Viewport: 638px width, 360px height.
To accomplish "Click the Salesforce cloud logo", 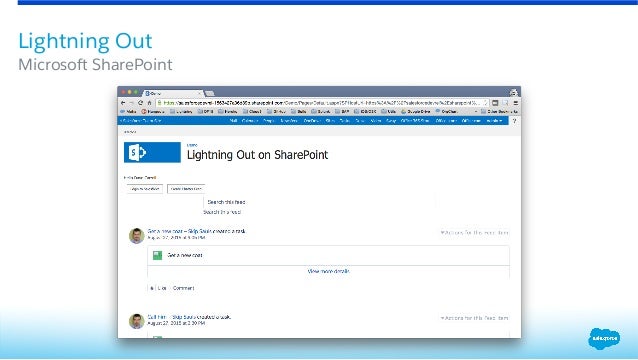I will 604,338.
